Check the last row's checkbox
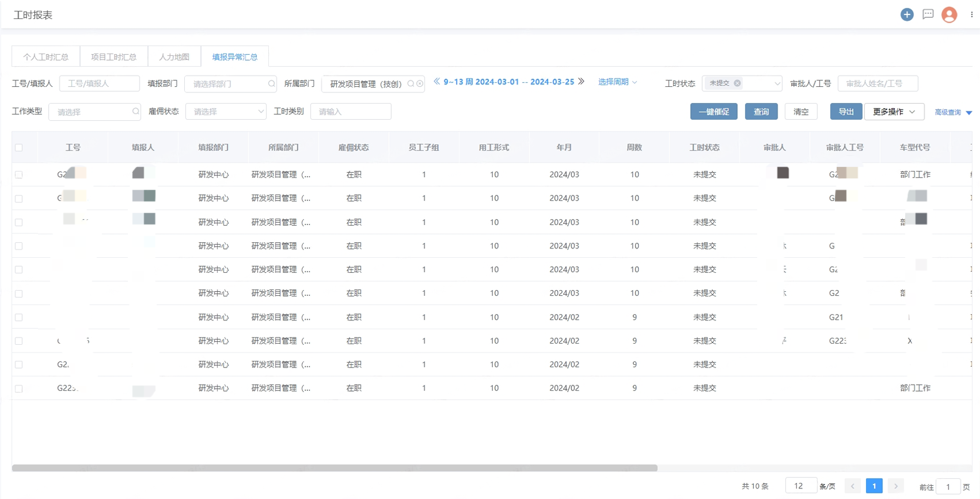 (19, 388)
